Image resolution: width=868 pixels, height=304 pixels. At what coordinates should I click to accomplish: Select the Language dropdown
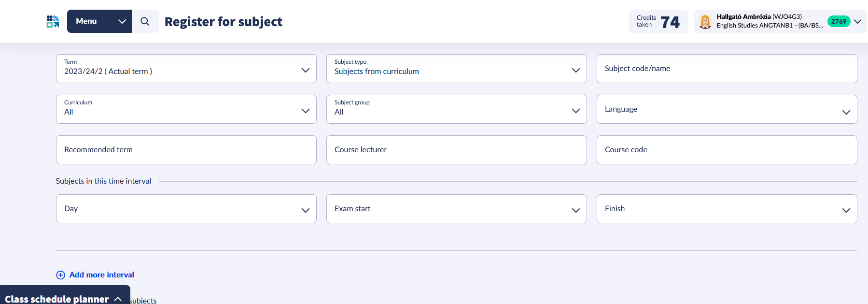(x=727, y=109)
